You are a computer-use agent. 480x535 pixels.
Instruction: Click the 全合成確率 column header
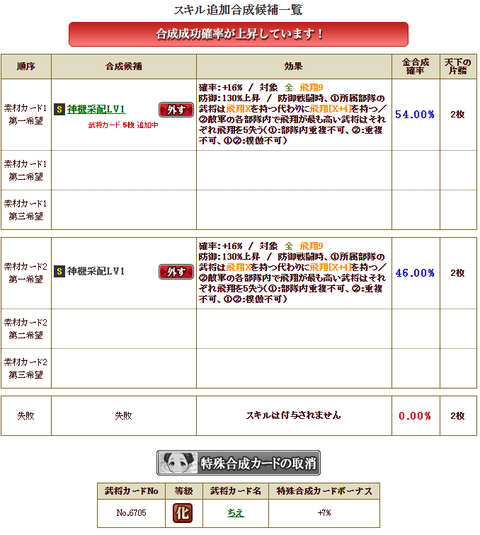click(416, 66)
